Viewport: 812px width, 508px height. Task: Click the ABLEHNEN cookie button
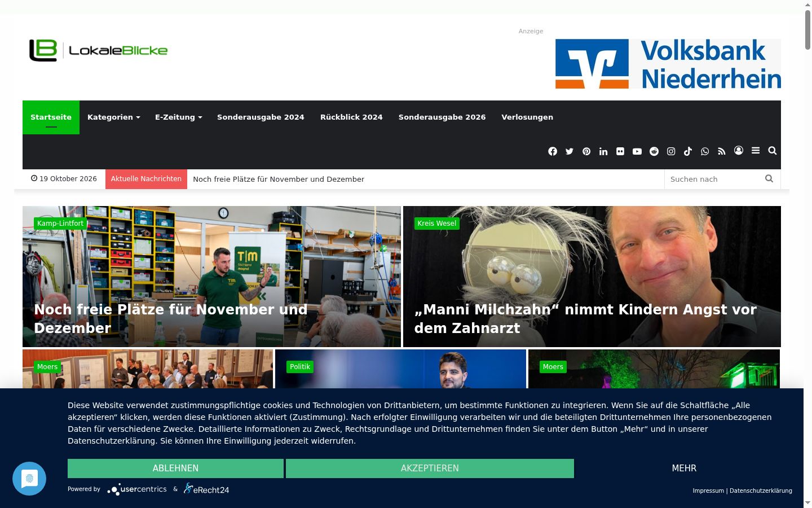coord(175,468)
